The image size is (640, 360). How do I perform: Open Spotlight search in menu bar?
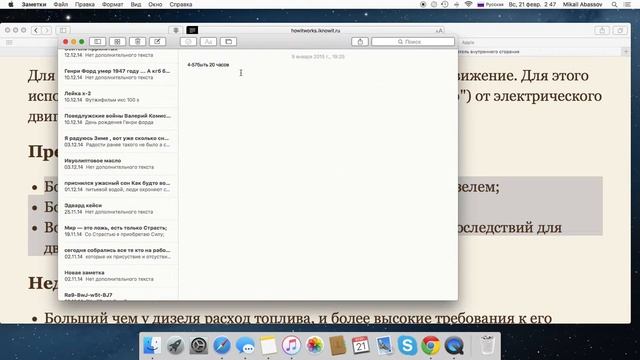(614, 4)
